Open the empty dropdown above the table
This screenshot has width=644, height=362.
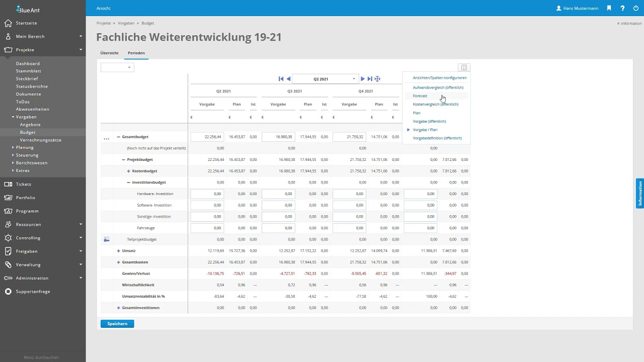click(x=117, y=67)
